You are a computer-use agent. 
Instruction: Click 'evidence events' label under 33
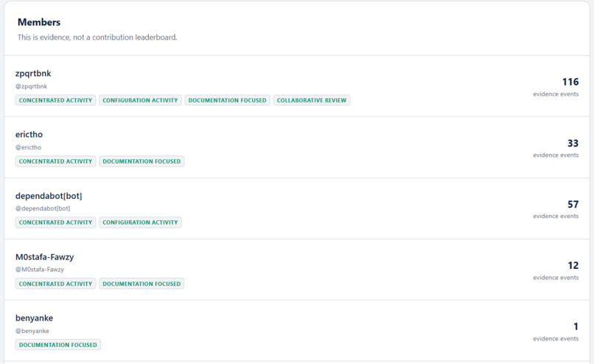pos(556,155)
